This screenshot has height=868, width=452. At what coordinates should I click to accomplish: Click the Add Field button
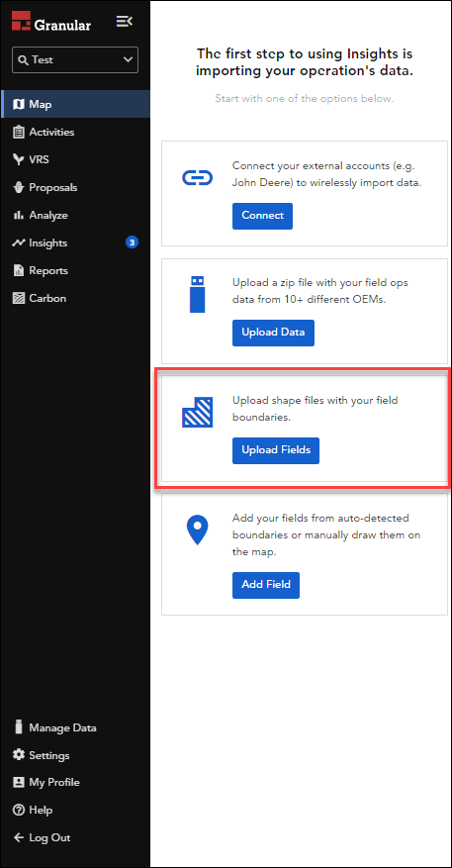click(x=265, y=585)
